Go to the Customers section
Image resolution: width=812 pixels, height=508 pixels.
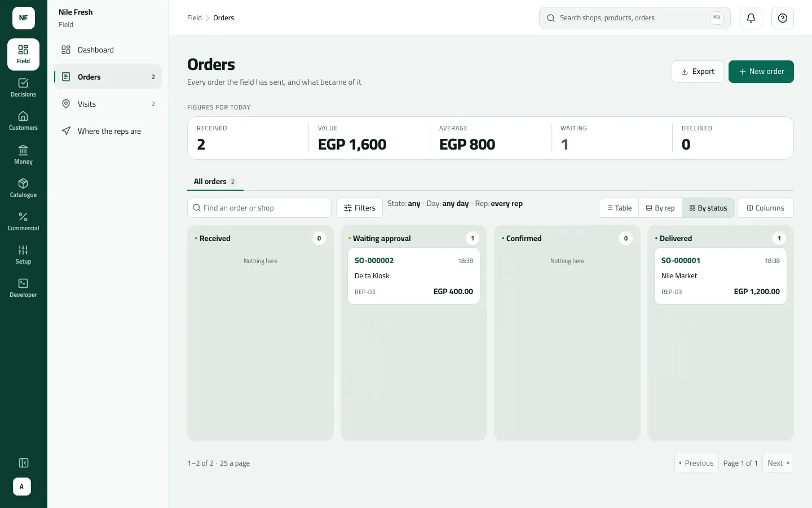[x=23, y=121]
